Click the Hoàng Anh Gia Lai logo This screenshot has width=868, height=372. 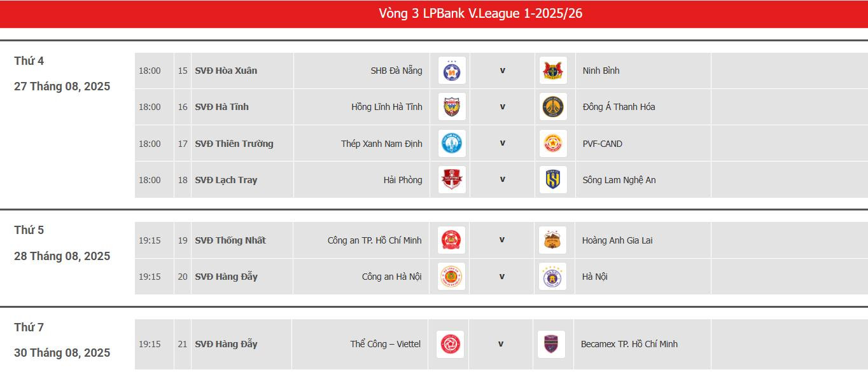(552, 240)
